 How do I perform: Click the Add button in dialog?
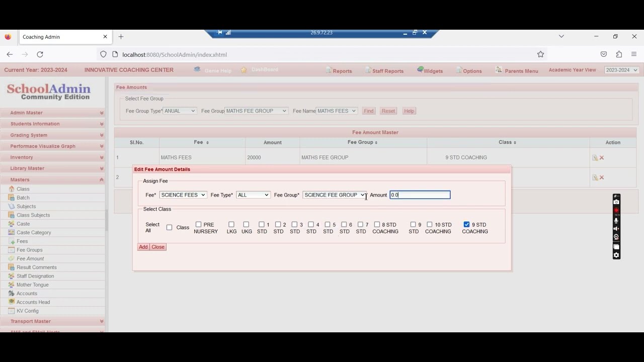pyautogui.click(x=143, y=247)
